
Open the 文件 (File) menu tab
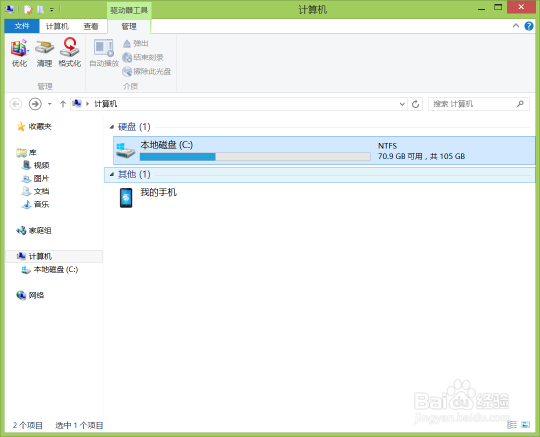pos(22,26)
